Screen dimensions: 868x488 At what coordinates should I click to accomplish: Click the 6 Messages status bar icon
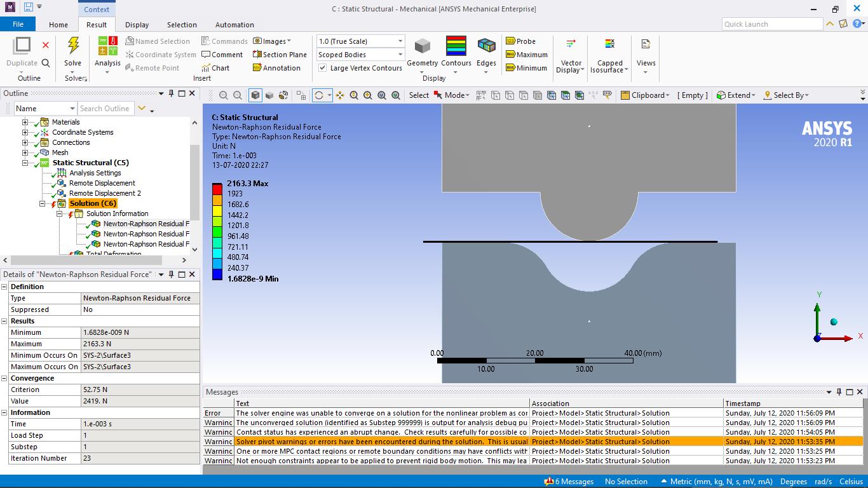pos(549,482)
